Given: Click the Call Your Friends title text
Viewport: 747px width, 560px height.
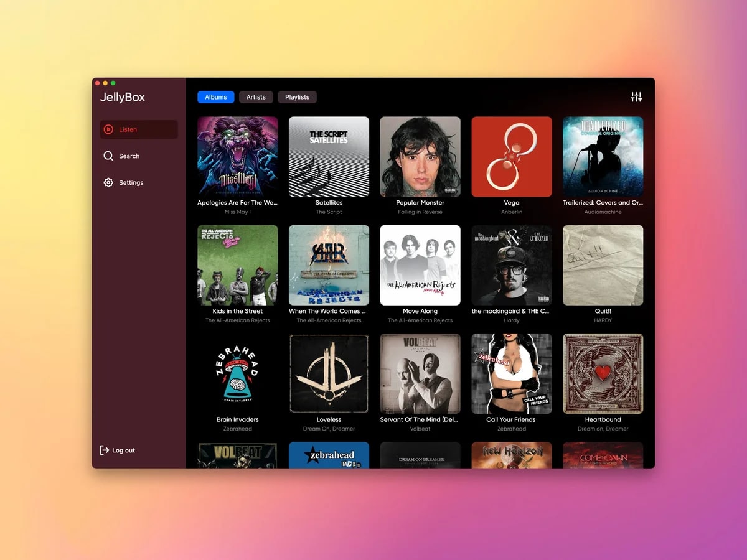Looking at the screenshot, I should [x=512, y=419].
